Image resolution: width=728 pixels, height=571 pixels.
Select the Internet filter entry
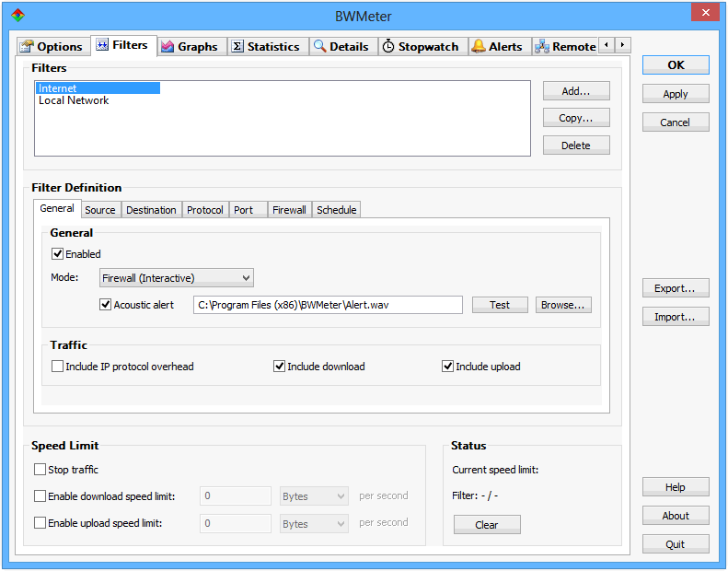[98, 88]
